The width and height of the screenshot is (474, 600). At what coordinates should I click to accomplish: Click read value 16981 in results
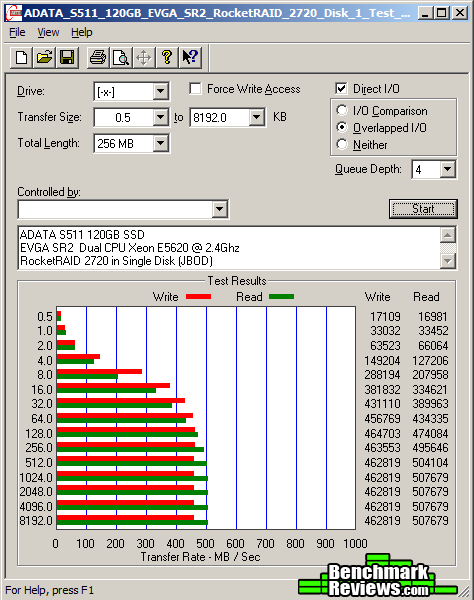(433, 316)
